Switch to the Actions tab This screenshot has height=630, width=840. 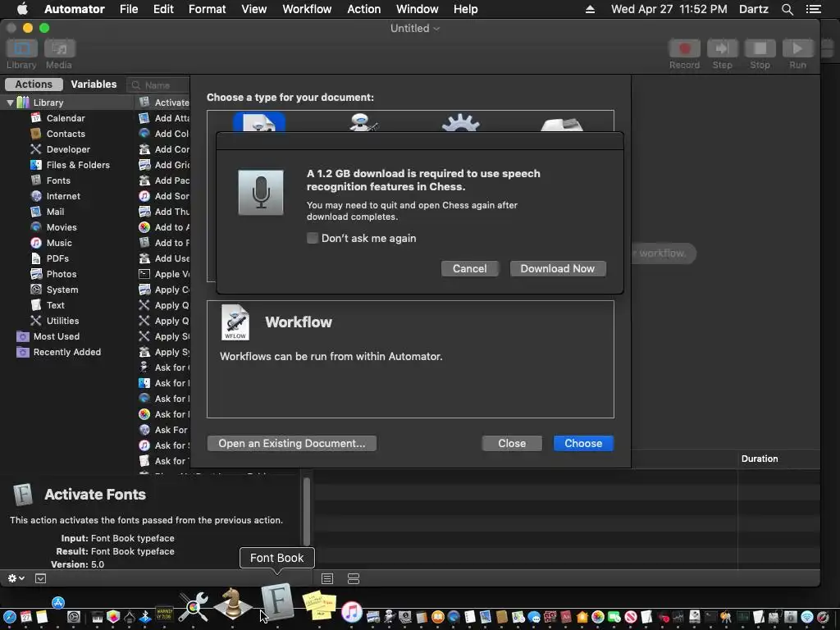pos(34,84)
